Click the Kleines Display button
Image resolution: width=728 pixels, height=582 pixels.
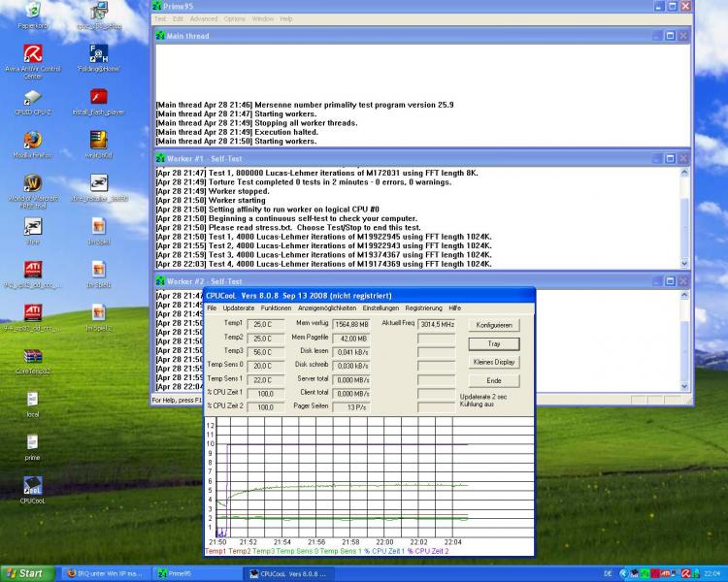[x=494, y=362]
